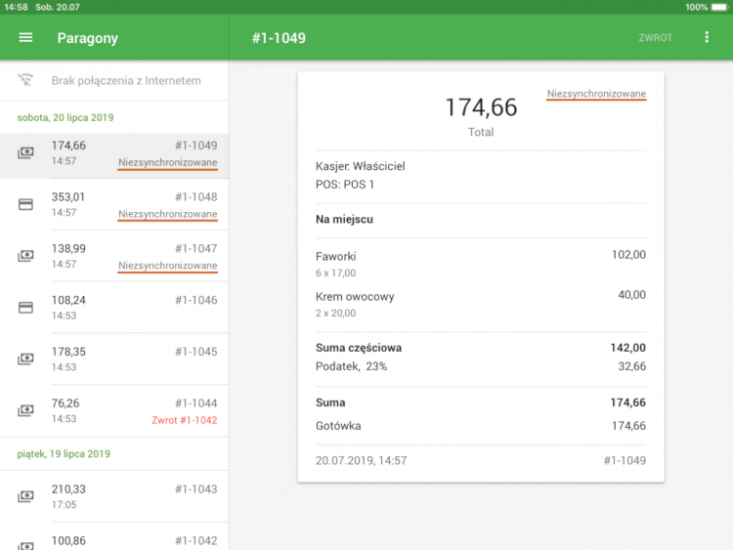
Task: Click cash icon of receipt #1-1044
Action: [x=25, y=410]
